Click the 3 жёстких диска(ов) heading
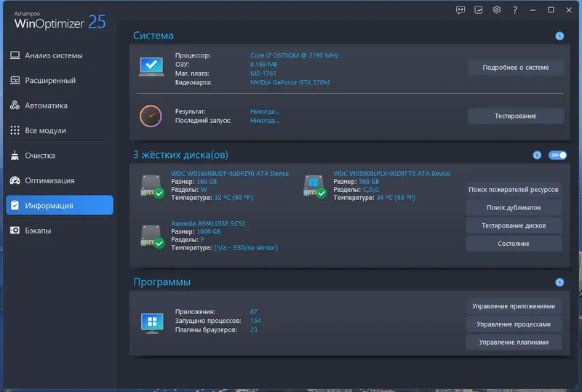The image size is (582, 392). [180, 155]
